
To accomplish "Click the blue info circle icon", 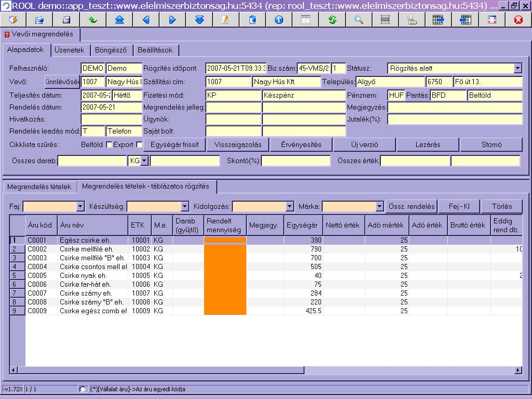I will [279, 20].
